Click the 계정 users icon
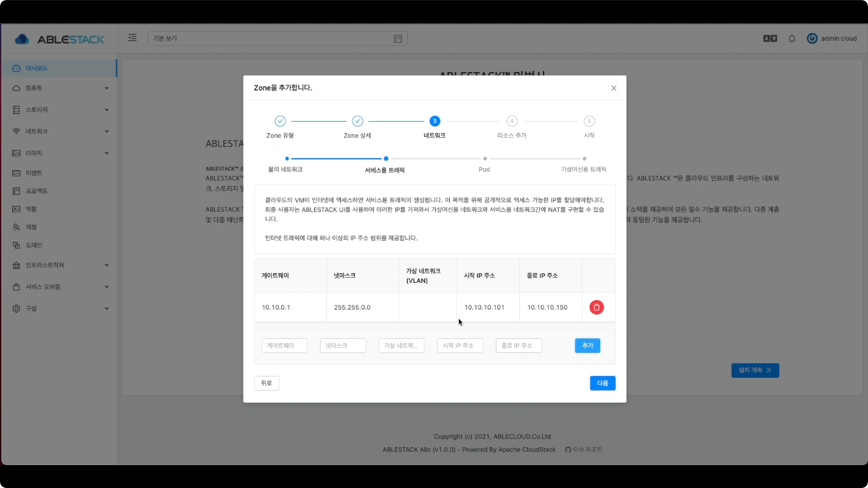 17,227
